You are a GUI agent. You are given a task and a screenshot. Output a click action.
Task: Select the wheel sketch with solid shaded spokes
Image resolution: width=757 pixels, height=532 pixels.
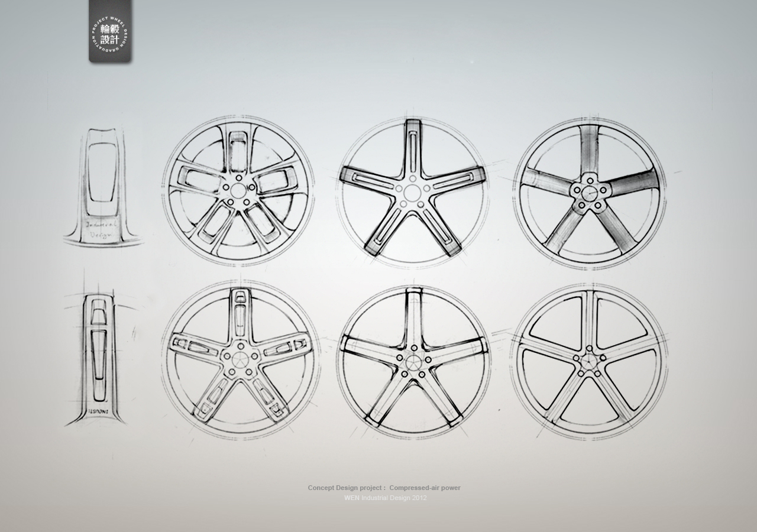point(590,193)
